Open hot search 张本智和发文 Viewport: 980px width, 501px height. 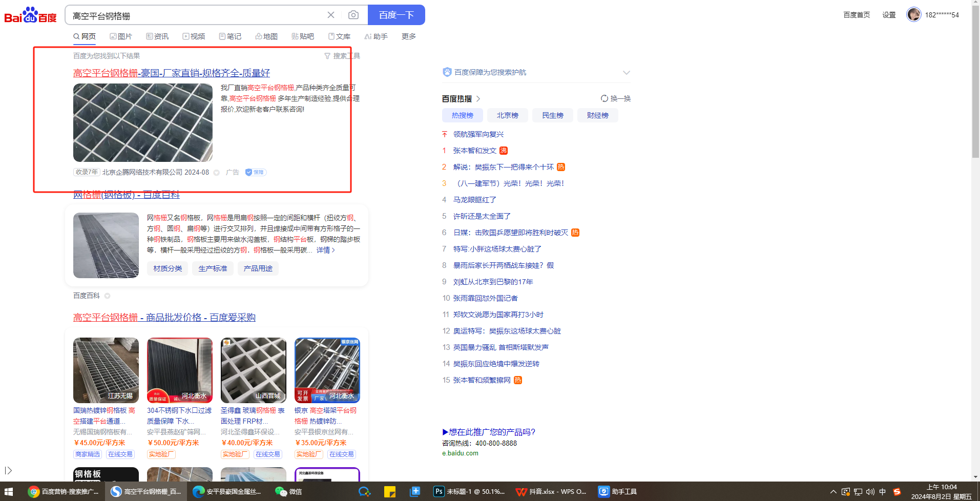[x=475, y=151]
